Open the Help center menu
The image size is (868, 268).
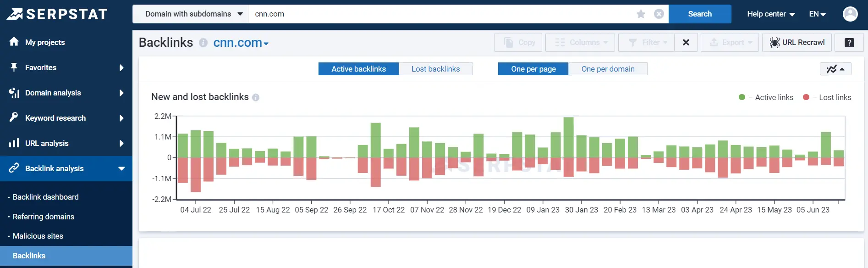771,14
